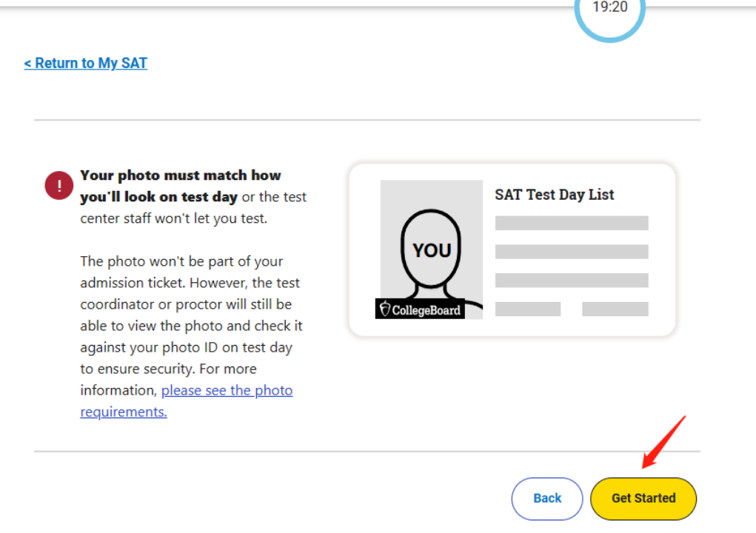Viewport: 756px width, 533px height.
Task: Click the bold "Your photo must match" warning text
Action: 180,175
